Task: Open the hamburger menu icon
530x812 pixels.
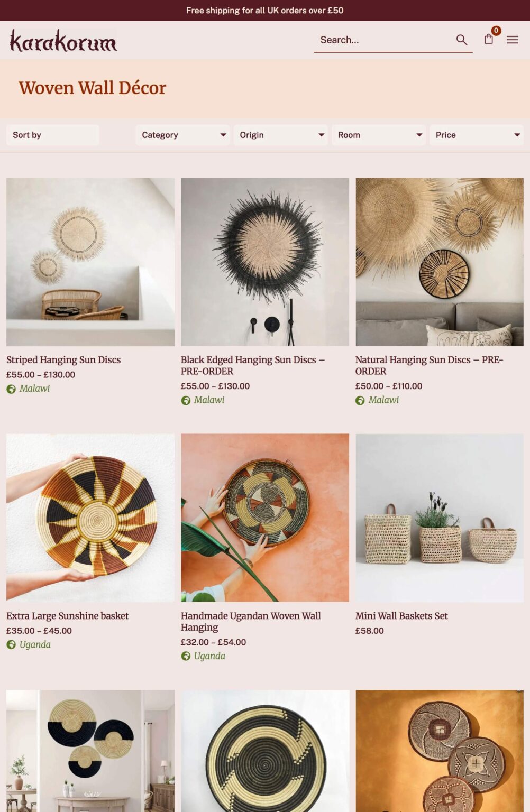Action: (513, 40)
